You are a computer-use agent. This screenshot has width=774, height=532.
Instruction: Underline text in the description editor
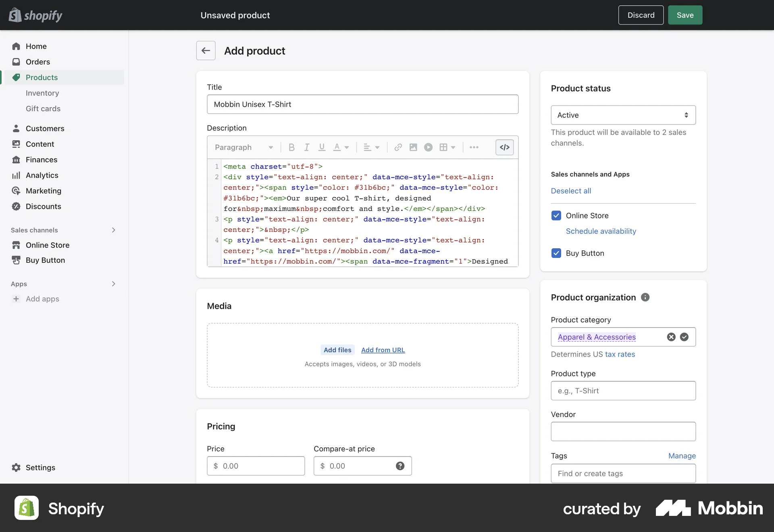[321, 147]
